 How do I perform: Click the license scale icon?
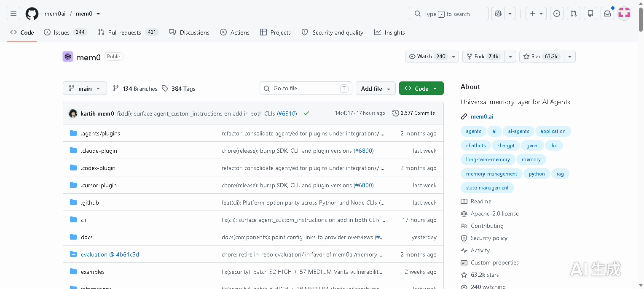click(464, 214)
